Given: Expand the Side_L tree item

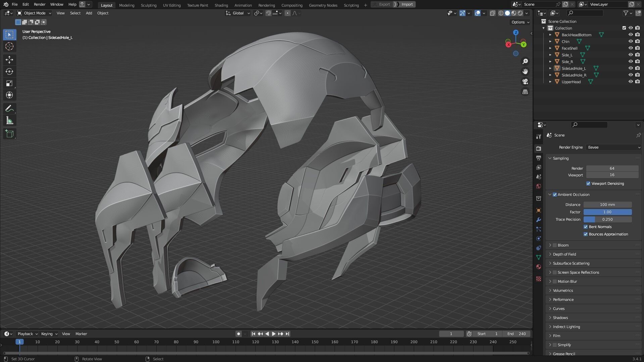Looking at the screenshot, I should tap(550, 55).
